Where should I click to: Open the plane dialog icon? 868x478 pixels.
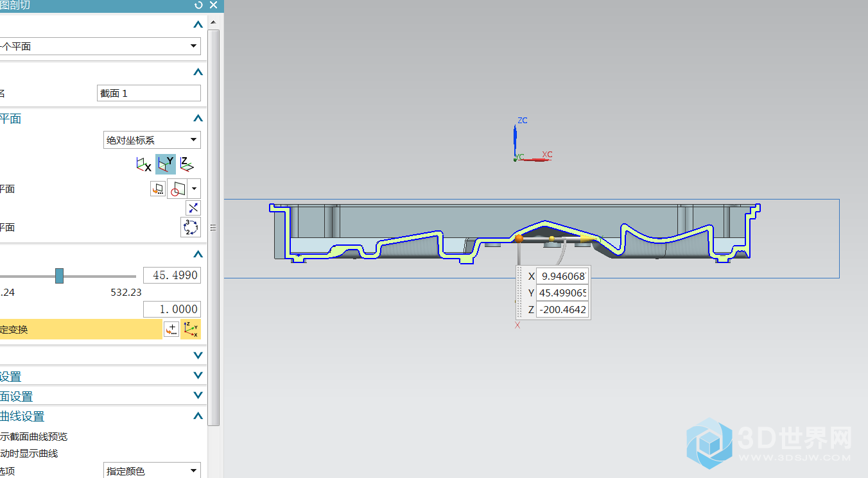tap(158, 189)
